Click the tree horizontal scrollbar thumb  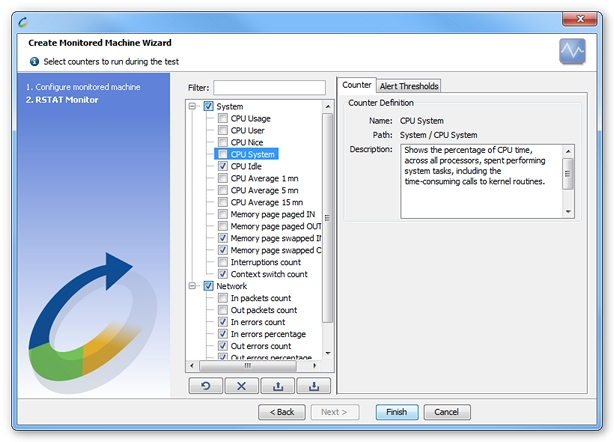tap(248, 366)
